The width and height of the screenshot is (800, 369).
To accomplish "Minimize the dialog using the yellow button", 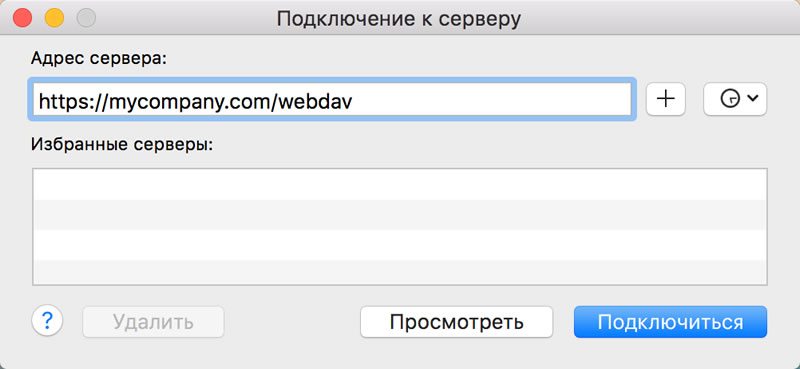I will click(54, 18).
